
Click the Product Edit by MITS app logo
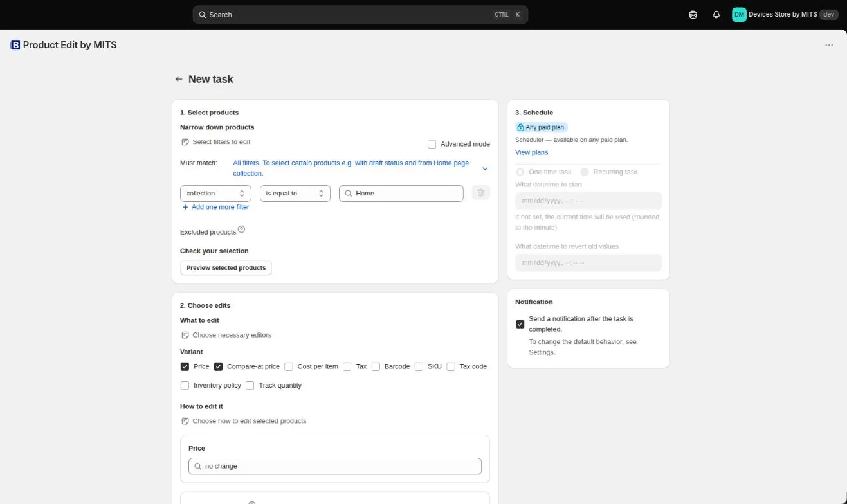(x=15, y=45)
